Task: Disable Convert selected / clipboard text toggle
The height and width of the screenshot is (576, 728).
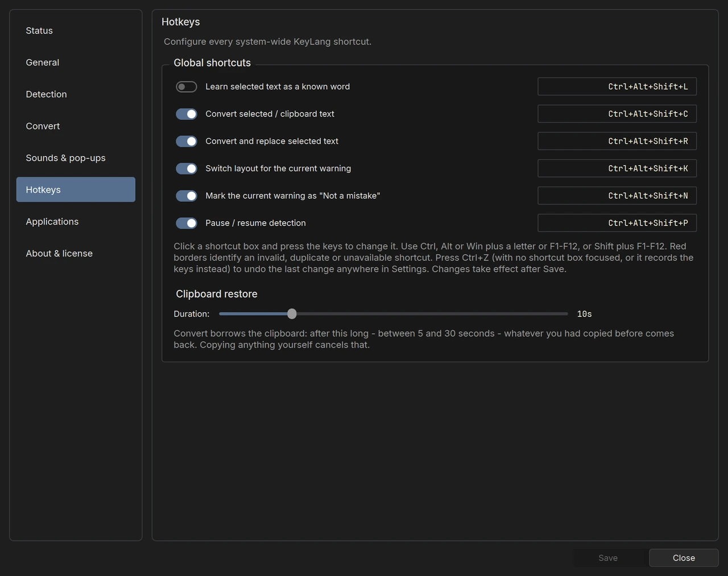Action: [x=187, y=114]
